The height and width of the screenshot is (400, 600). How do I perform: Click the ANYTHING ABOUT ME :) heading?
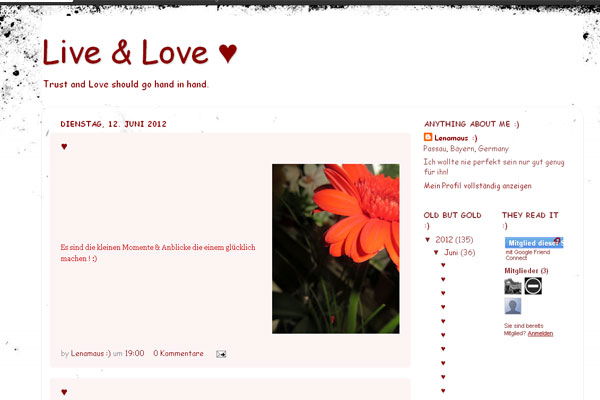coord(471,124)
